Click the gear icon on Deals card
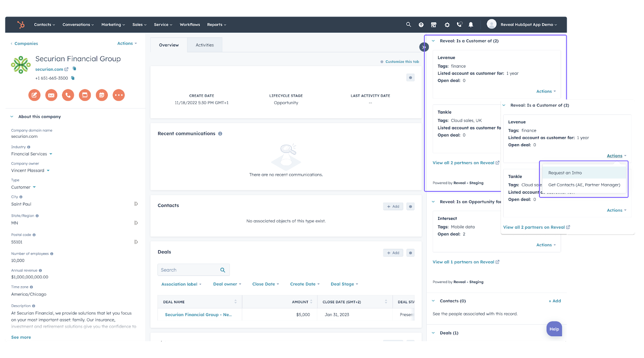Image resolution: width=644 pixels, height=358 pixels. [411, 253]
